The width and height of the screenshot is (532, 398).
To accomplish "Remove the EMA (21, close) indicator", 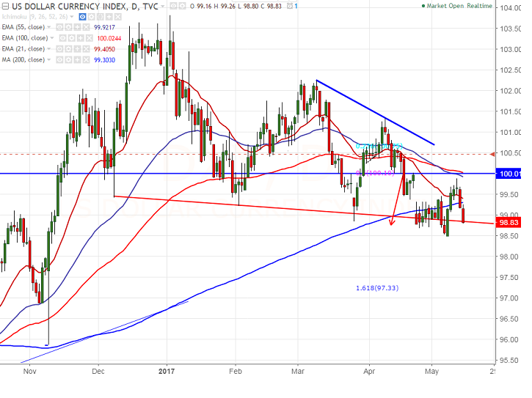I will coord(86,49).
